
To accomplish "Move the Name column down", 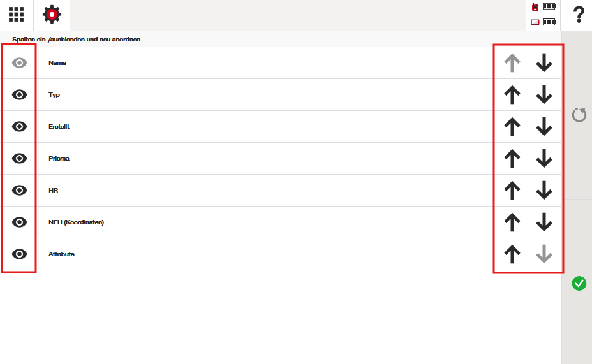I will coord(544,63).
